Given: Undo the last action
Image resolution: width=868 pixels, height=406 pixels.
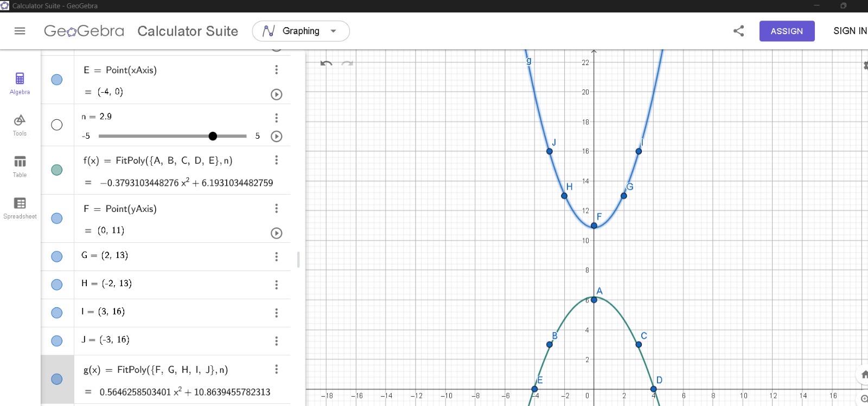Looking at the screenshot, I should pyautogui.click(x=326, y=63).
